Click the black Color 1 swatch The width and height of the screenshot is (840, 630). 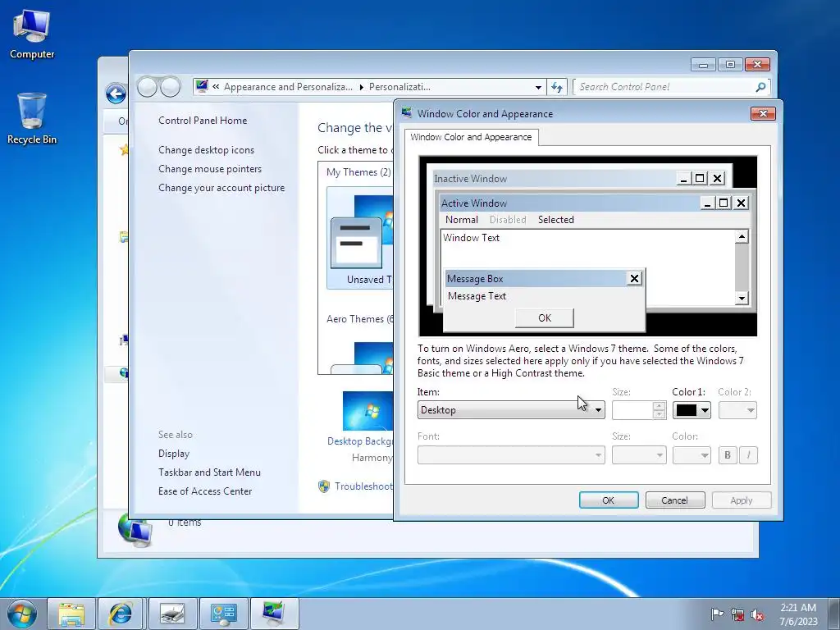coord(687,410)
